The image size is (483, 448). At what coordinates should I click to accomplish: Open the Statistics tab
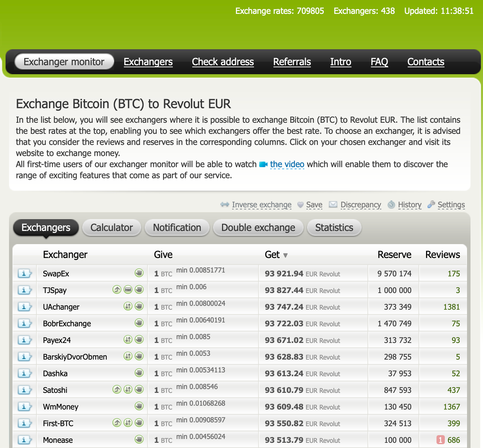(334, 227)
